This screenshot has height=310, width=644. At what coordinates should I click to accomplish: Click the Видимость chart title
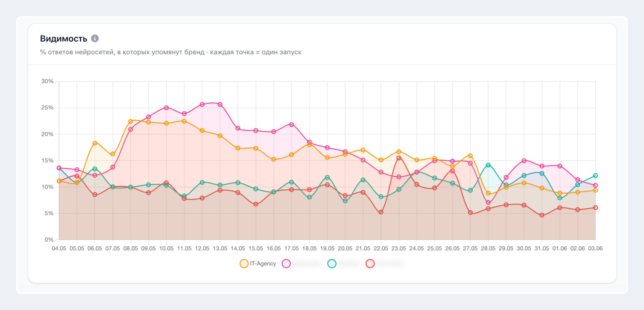coord(64,39)
